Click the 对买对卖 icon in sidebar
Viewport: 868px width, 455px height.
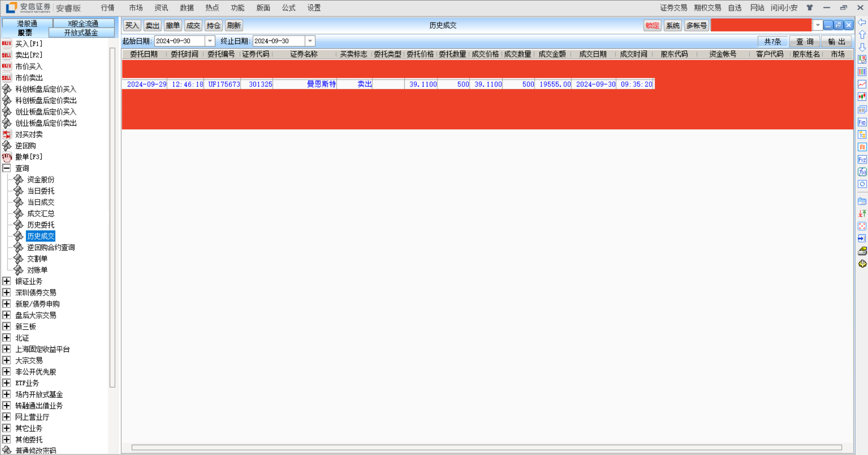click(7, 134)
